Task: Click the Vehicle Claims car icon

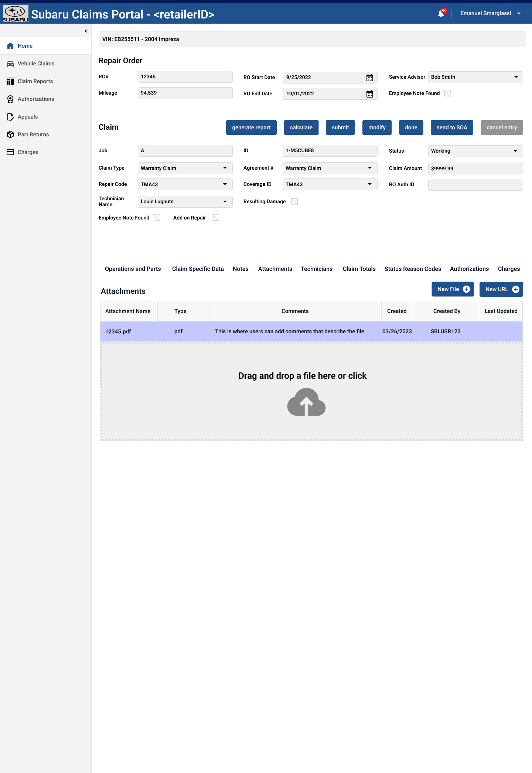Action: tap(10, 64)
